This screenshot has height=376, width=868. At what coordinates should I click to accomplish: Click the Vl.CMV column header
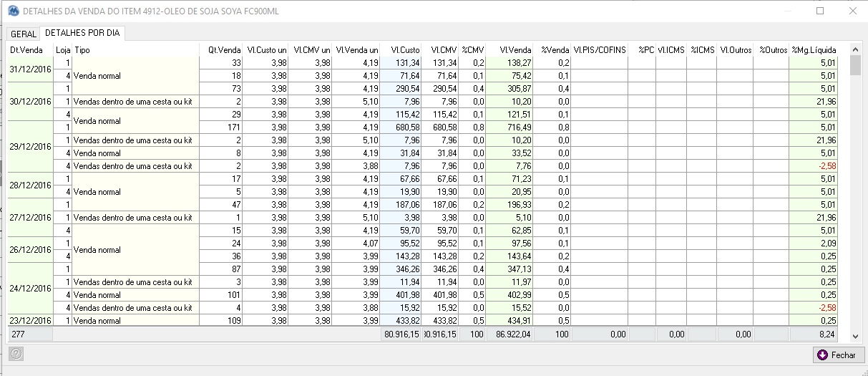[x=440, y=49]
